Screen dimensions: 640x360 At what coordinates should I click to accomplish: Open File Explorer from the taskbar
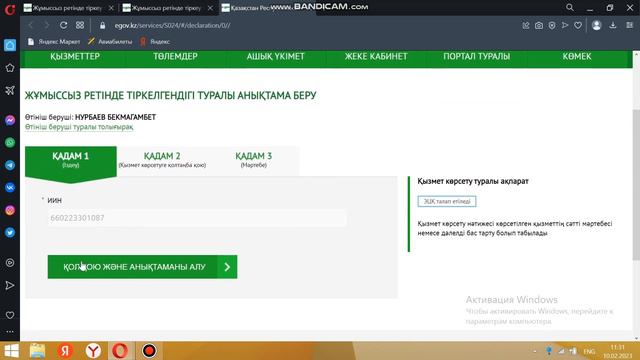coord(37,351)
